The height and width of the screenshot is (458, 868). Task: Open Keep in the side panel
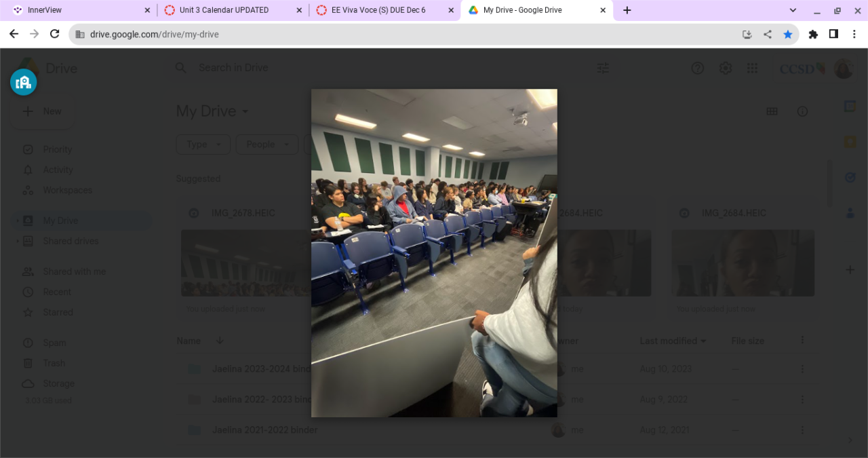850,142
